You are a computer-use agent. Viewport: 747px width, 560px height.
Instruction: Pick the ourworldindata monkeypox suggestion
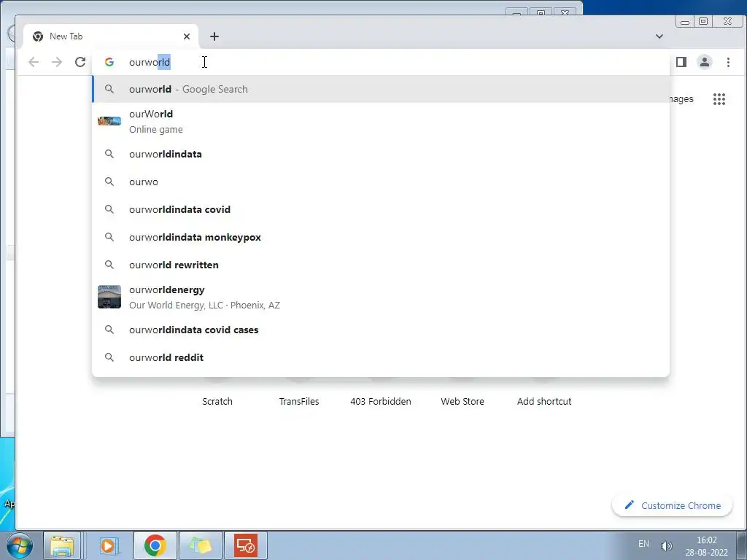(x=381, y=237)
